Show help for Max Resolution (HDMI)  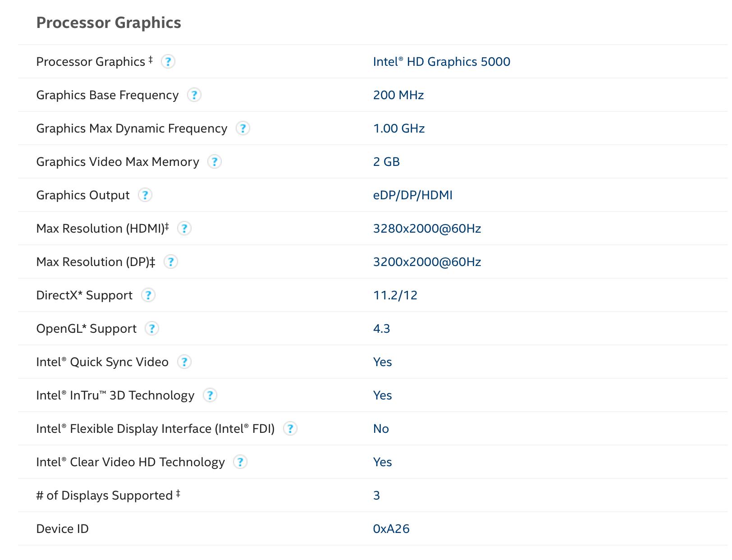click(x=184, y=229)
